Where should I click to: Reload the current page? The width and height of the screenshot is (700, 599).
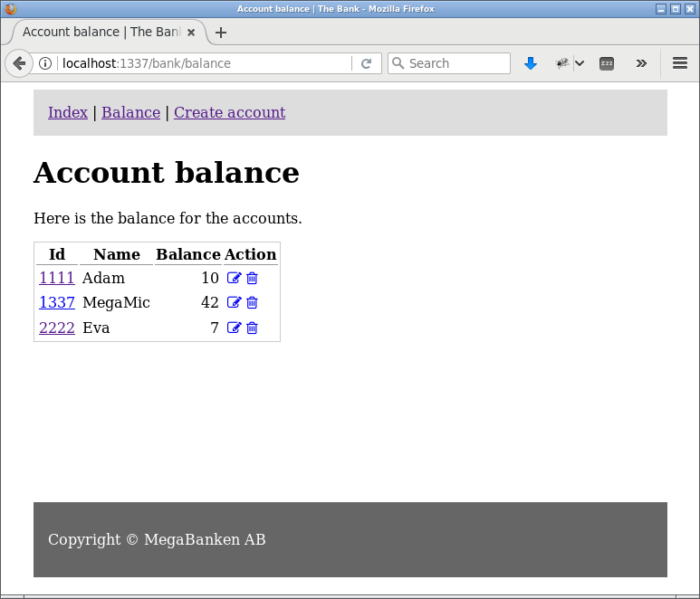coord(367,63)
